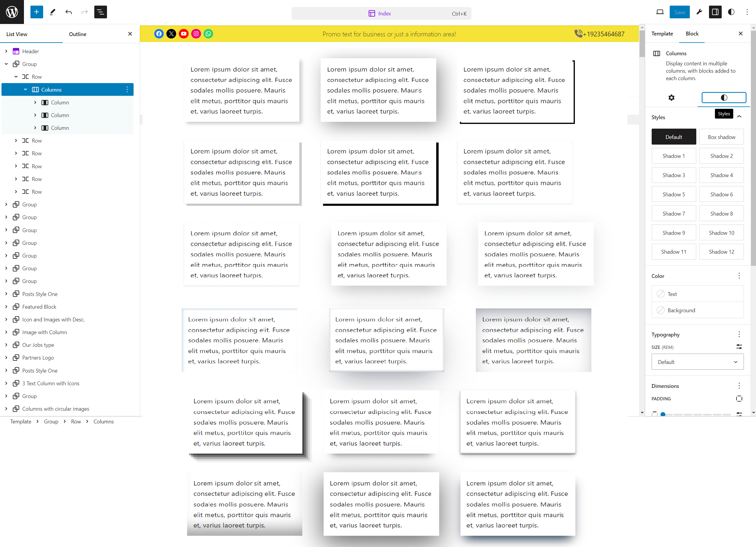
Task: Switch to the Outline tab
Action: (x=78, y=34)
